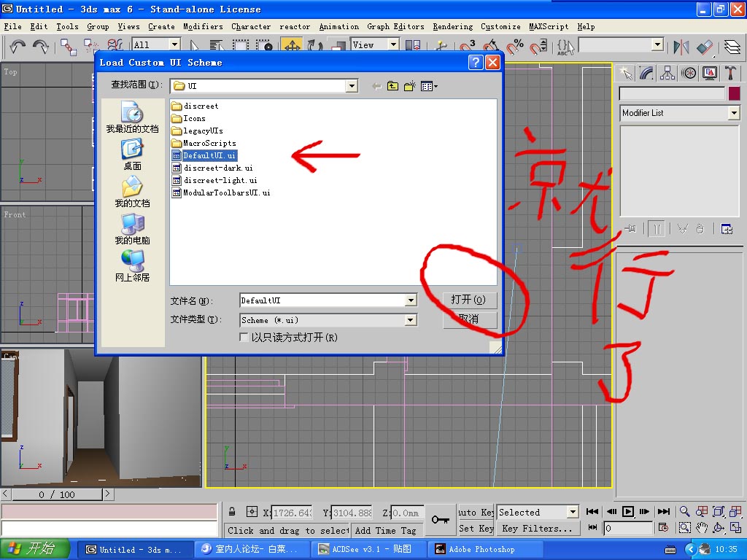Expand the Modifier List dropdown
The image size is (747, 560).
coord(734,113)
